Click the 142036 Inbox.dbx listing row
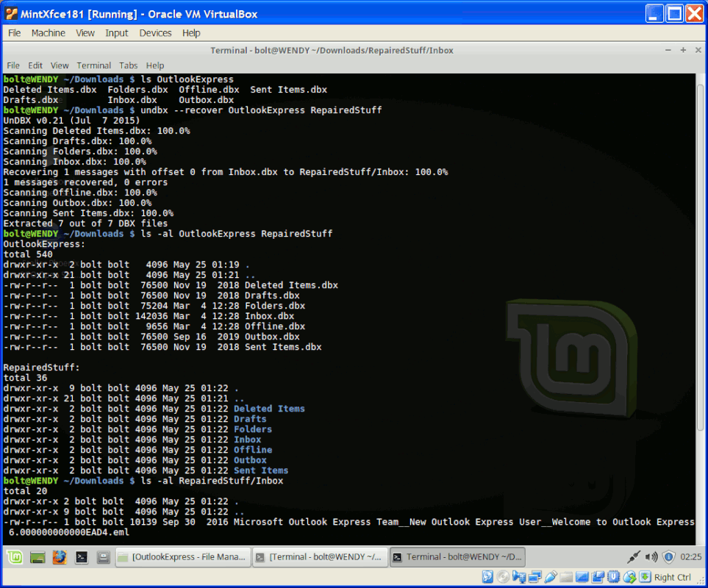Viewport: 708px width, 588px height. (x=149, y=316)
